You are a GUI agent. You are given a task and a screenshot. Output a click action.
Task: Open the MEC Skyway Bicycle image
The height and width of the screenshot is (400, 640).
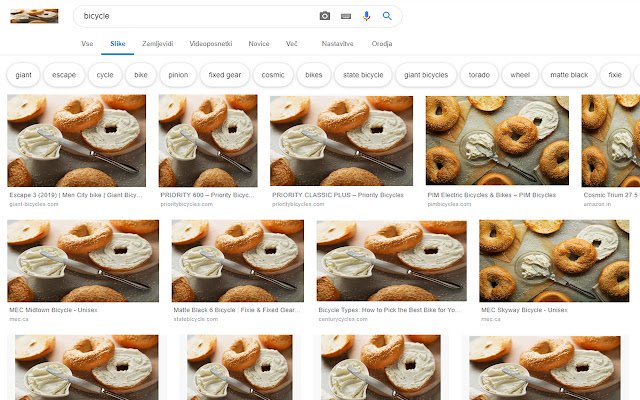[554, 261]
